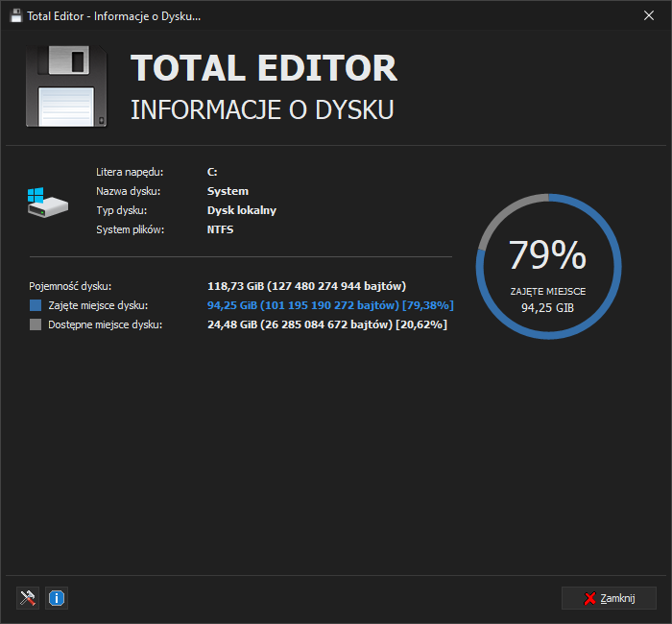
Task: Click the Zamknij button
Action: 609,598
